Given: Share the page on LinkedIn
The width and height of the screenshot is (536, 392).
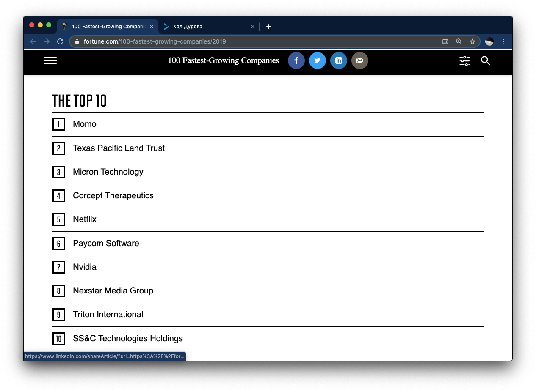Looking at the screenshot, I should pyautogui.click(x=339, y=60).
